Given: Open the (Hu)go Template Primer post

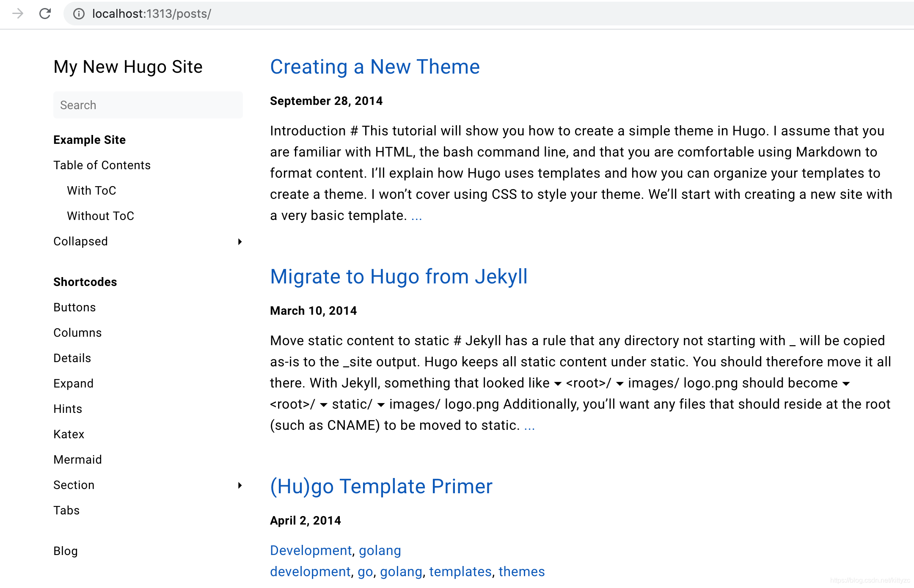Looking at the screenshot, I should [381, 486].
